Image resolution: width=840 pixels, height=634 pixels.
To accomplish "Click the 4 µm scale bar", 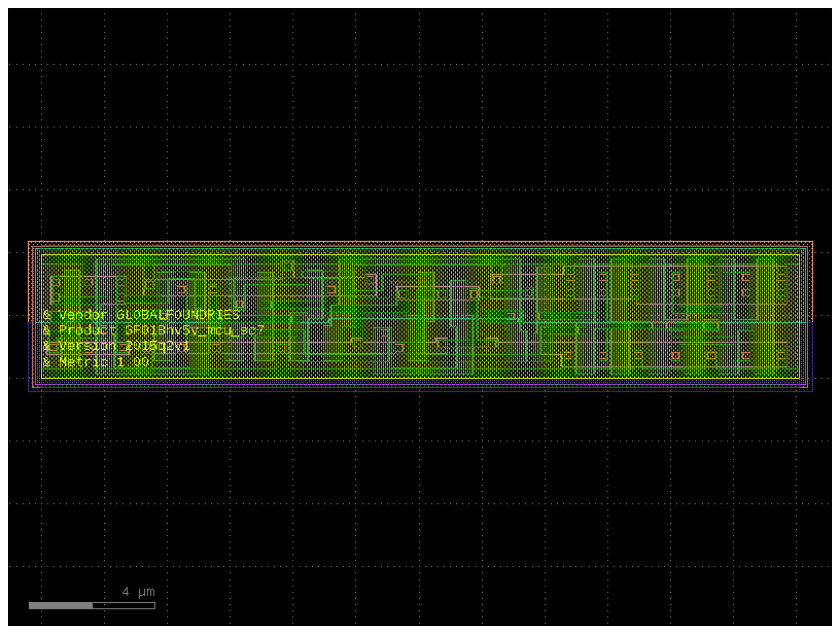I will [92, 605].
